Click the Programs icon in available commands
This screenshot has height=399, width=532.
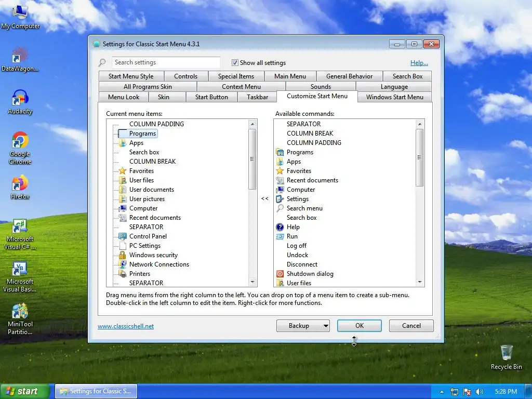(280, 152)
